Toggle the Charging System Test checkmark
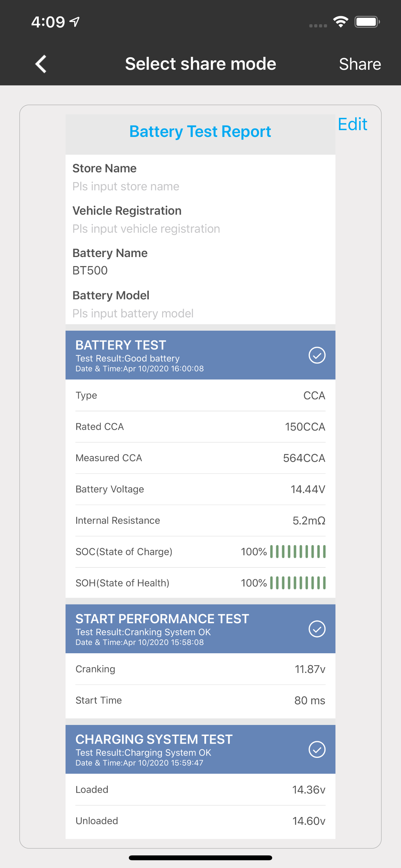Image resolution: width=401 pixels, height=868 pixels. pos(317,749)
